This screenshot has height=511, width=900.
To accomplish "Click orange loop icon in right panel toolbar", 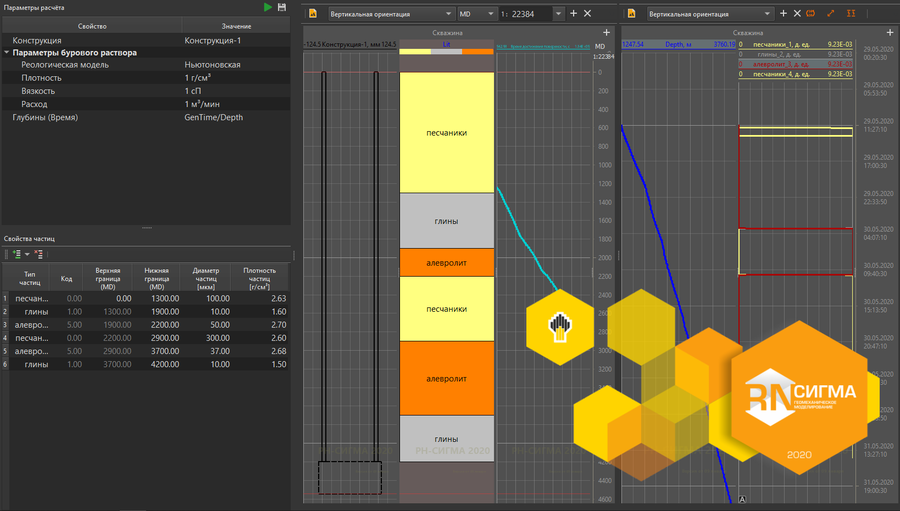I will [x=811, y=14].
